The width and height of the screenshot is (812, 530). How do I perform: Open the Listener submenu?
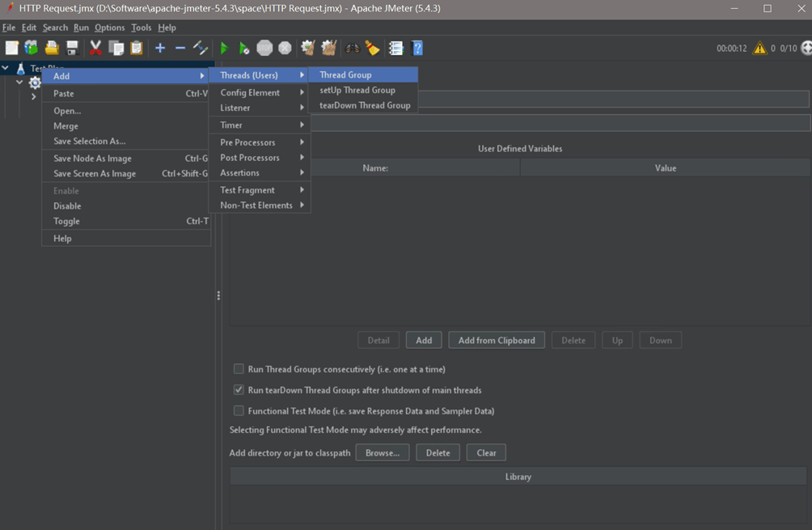260,108
